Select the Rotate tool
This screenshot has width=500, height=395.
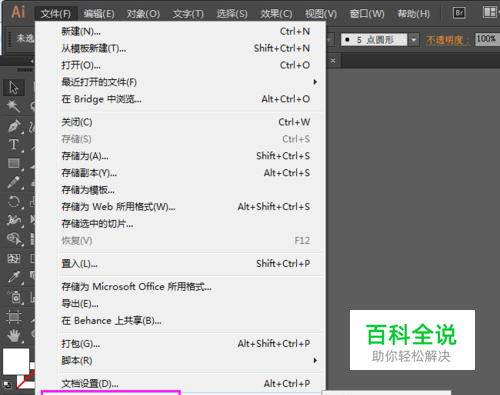(14, 202)
